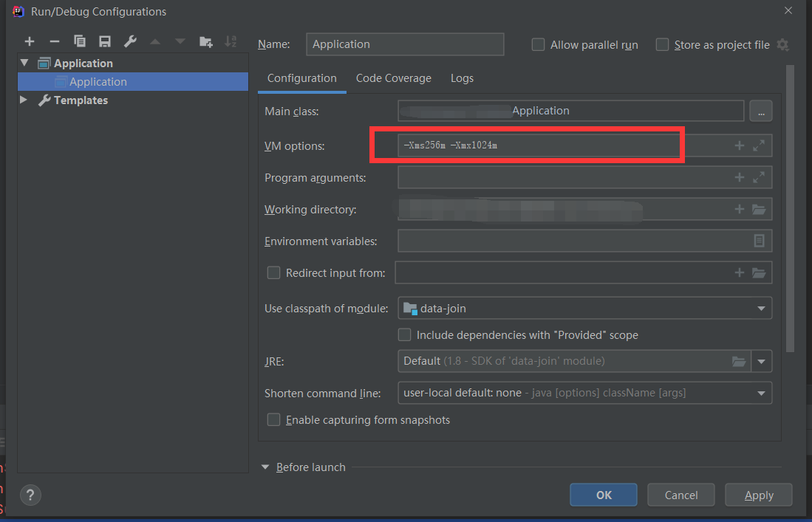The image size is (812, 522).
Task: Click the Cancel button
Action: click(681, 495)
